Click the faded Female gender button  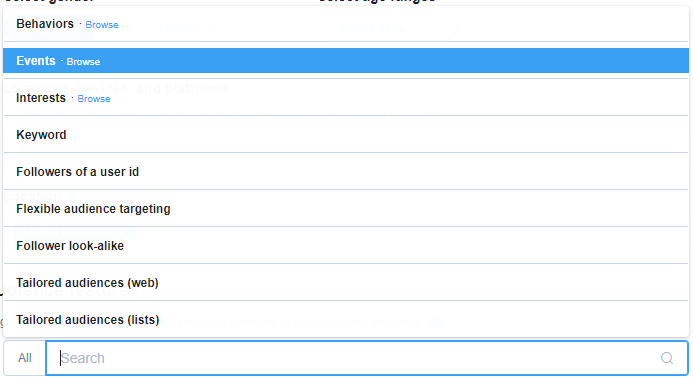pyautogui.click(x=179, y=28)
